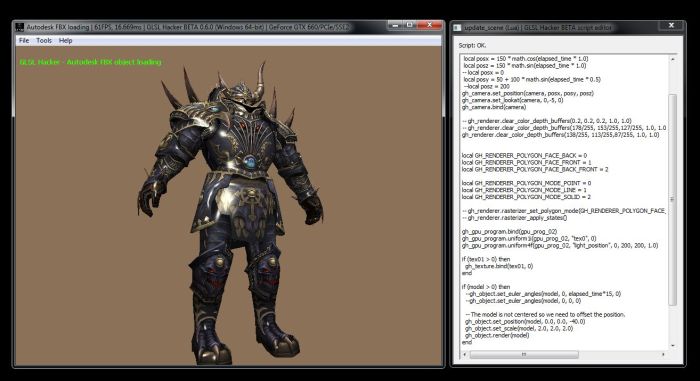Click the line 'local GH_RENDERER_POLYGON_FACE_BACK = 0'
Viewport: 700px width, 381px height.
pyautogui.click(x=525, y=155)
